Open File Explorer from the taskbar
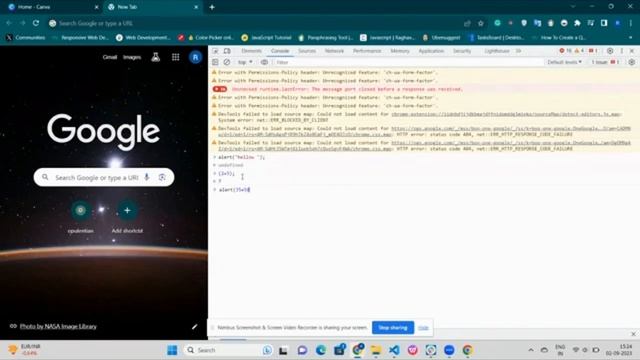Image resolution: width=640 pixels, height=360 pixels. tap(376, 350)
